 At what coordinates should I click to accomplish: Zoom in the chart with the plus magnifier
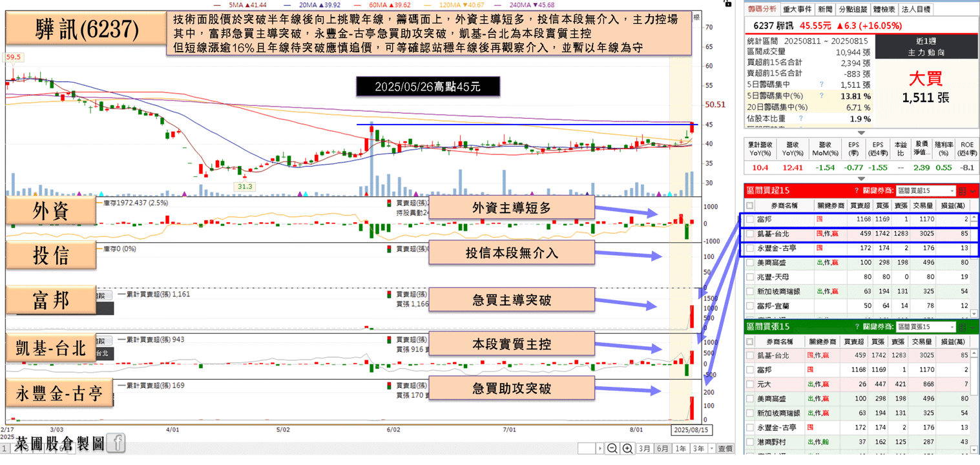tap(626, 448)
